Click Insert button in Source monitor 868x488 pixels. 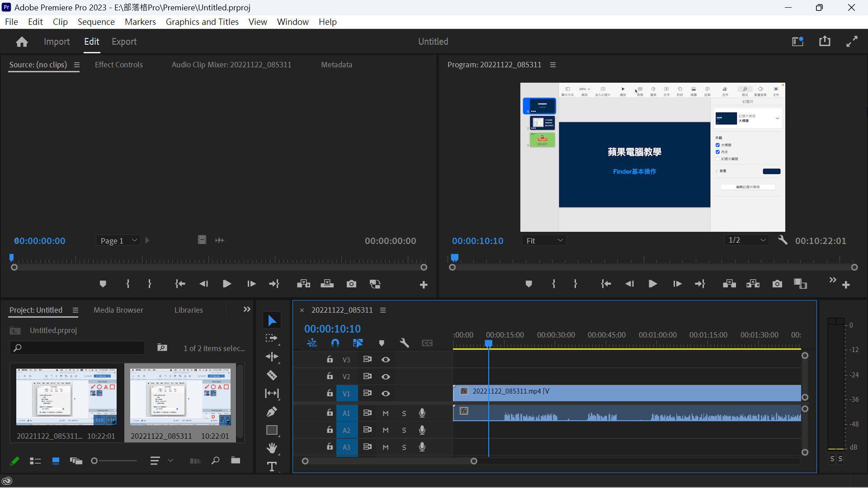(303, 284)
